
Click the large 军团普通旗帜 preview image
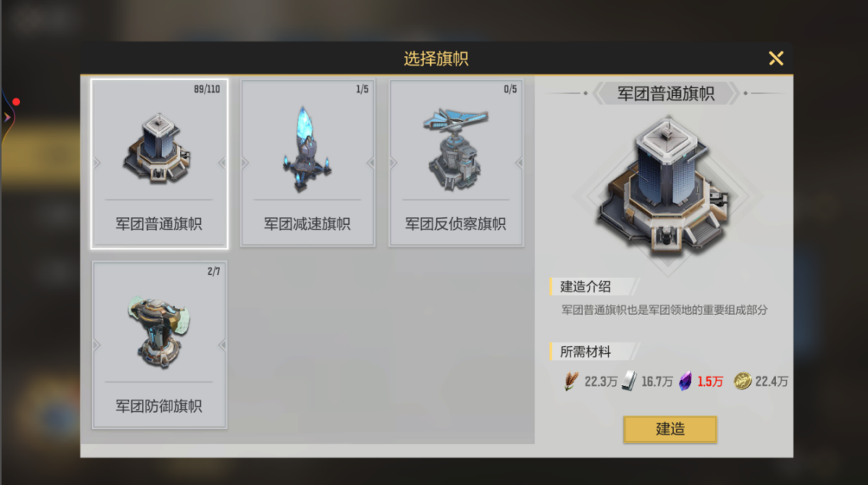click(667, 187)
